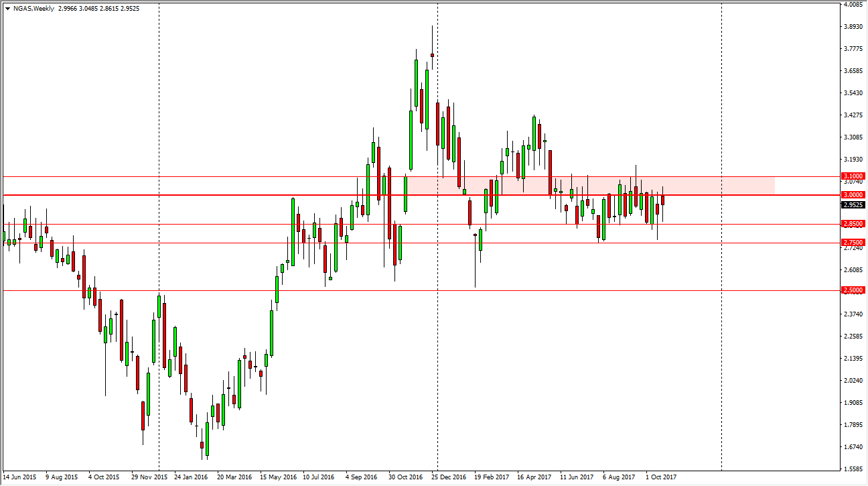Open the dropdown arrow beside NGAS,Weekly

click(7, 9)
